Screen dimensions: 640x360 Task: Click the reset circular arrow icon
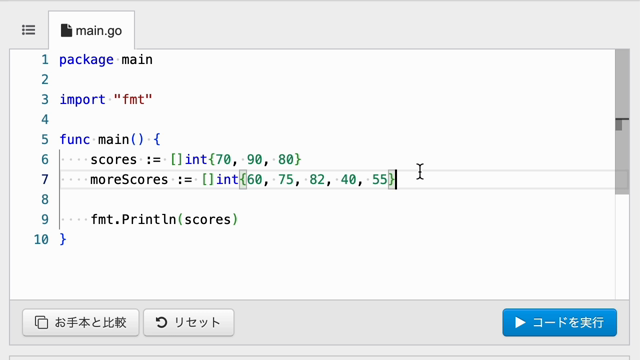[x=162, y=322]
